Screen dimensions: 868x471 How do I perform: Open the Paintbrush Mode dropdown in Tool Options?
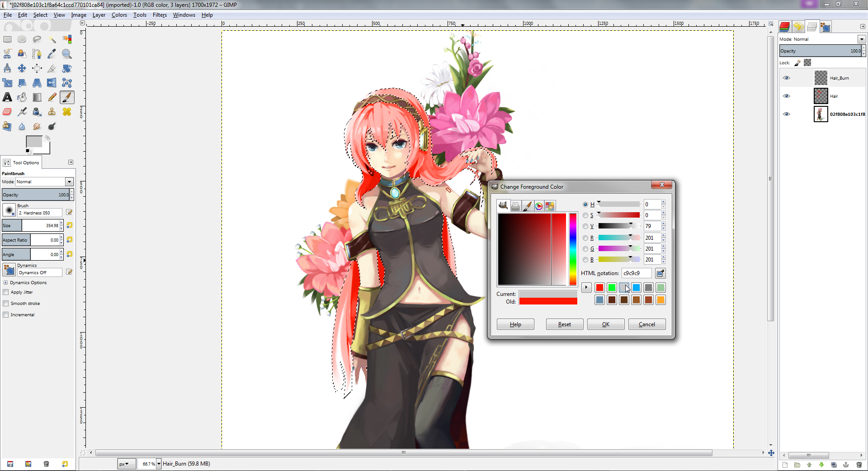pyautogui.click(x=69, y=182)
